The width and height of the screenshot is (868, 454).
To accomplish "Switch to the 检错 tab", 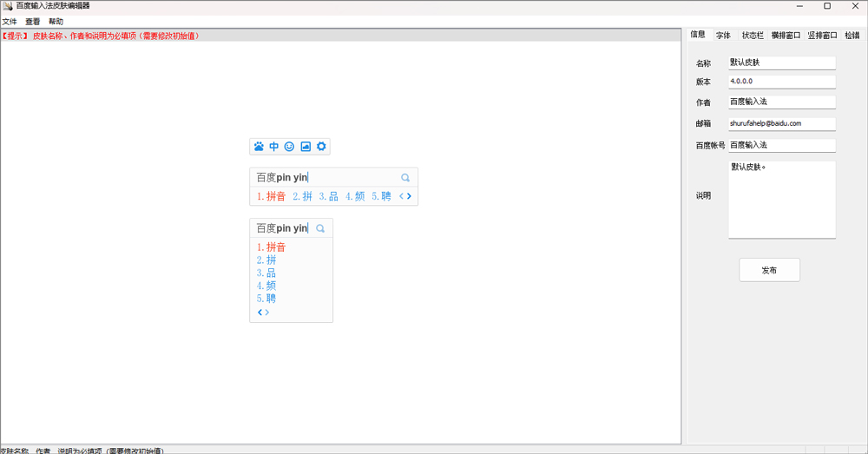I will tap(852, 36).
